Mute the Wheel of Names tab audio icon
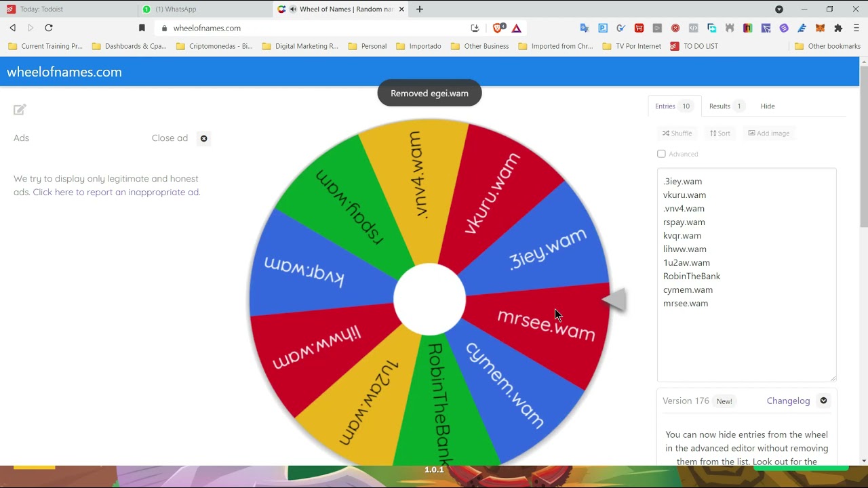The height and width of the screenshot is (488, 868). click(x=293, y=9)
